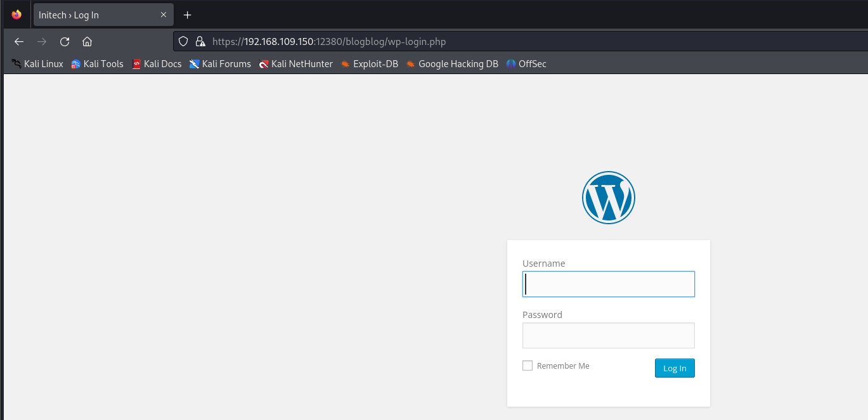The height and width of the screenshot is (420, 868).
Task: Click into the Password input field
Action: 609,335
